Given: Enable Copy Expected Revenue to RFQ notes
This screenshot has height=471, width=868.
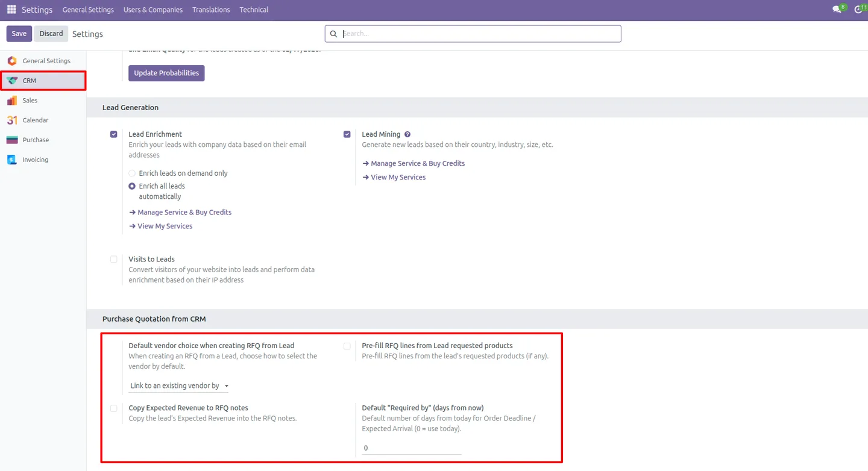Looking at the screenshot, I should pyautogui.click(x=114, y=408).
